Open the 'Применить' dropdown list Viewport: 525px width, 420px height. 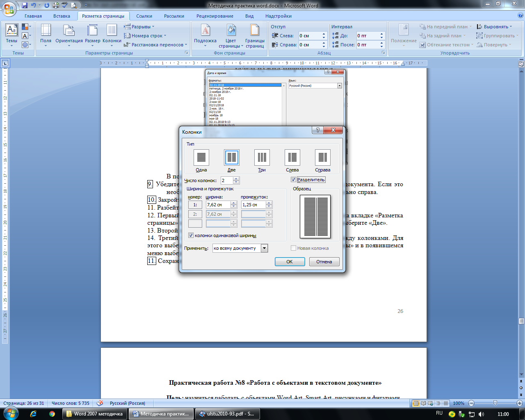(x=264, y=248)
